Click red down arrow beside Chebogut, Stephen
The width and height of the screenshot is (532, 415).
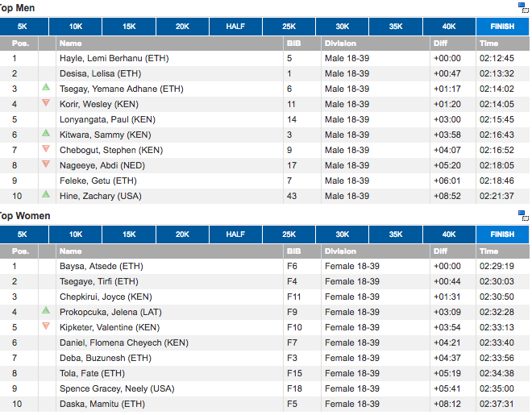[46, 149]
